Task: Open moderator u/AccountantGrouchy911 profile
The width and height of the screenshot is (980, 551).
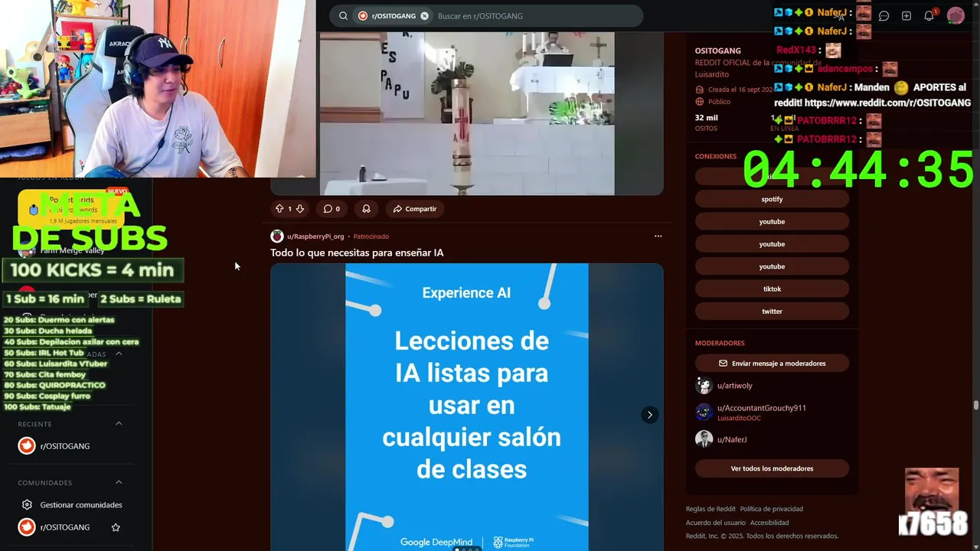Action: coord(762,408)
